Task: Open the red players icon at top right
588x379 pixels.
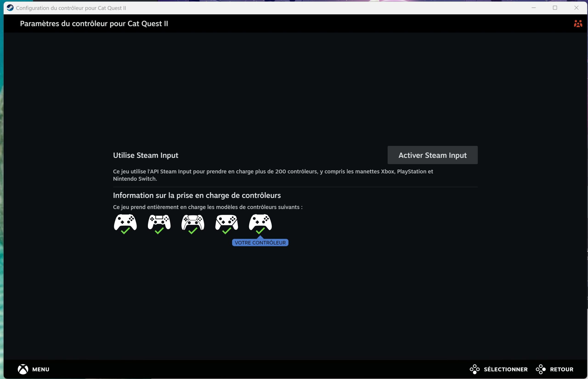Action: tap(578, 24)
